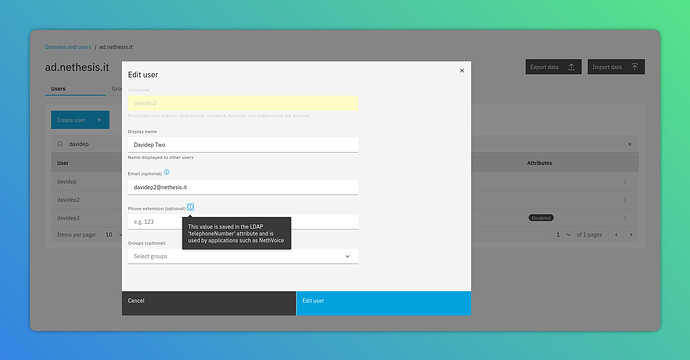Click the Create user button
Screen dimensions: 690x360
(80, 120)
